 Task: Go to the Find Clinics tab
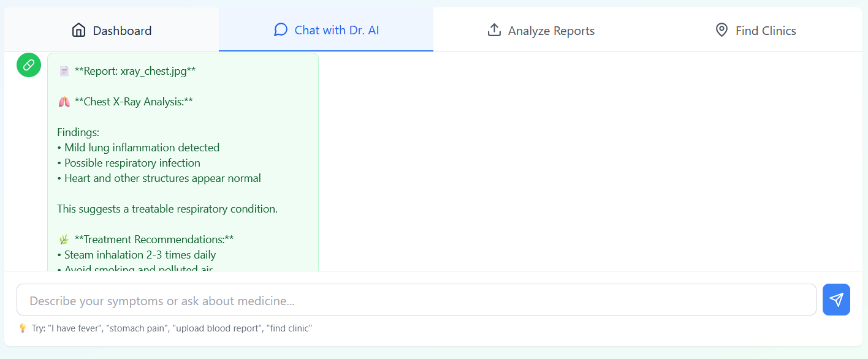pos(755,29)
